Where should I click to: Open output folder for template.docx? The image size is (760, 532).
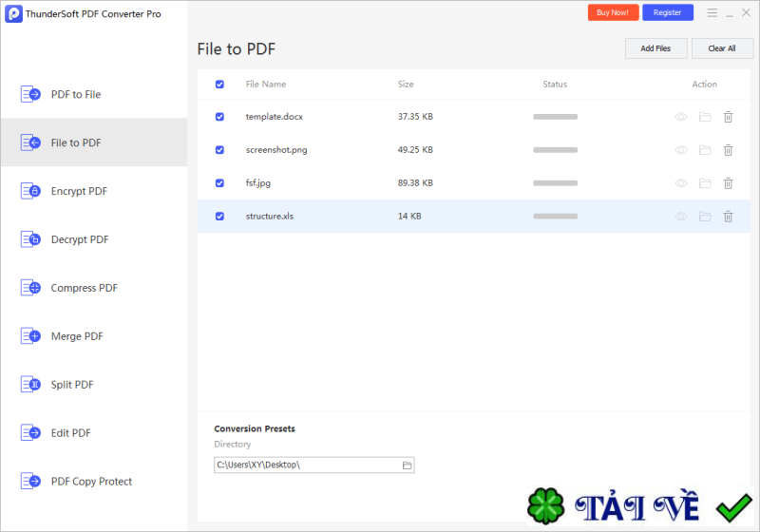coord(705,117)
